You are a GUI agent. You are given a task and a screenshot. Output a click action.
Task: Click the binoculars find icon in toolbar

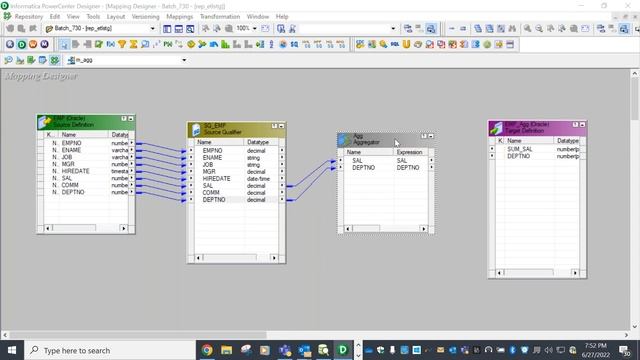coord(512,29)
